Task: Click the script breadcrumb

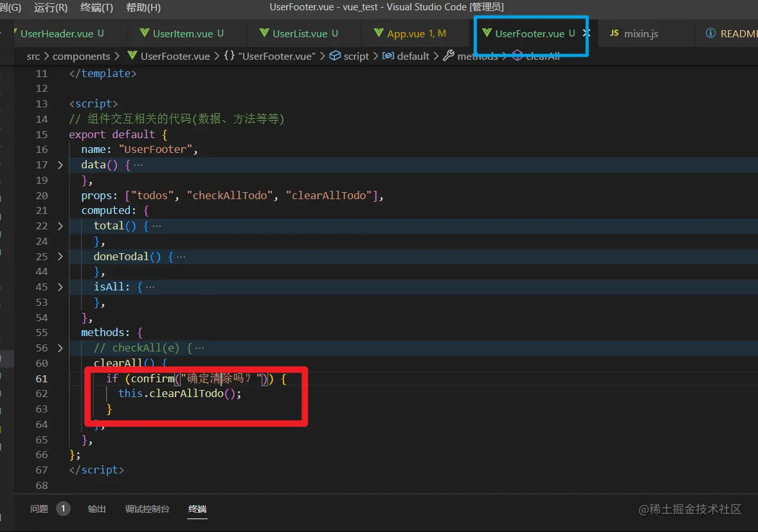Action: [x=356, y=56]
